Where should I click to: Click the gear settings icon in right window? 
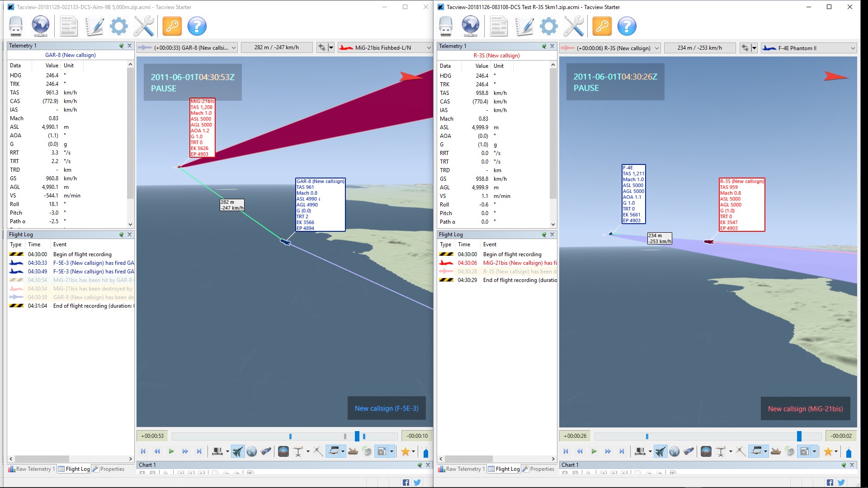(549, 26)
